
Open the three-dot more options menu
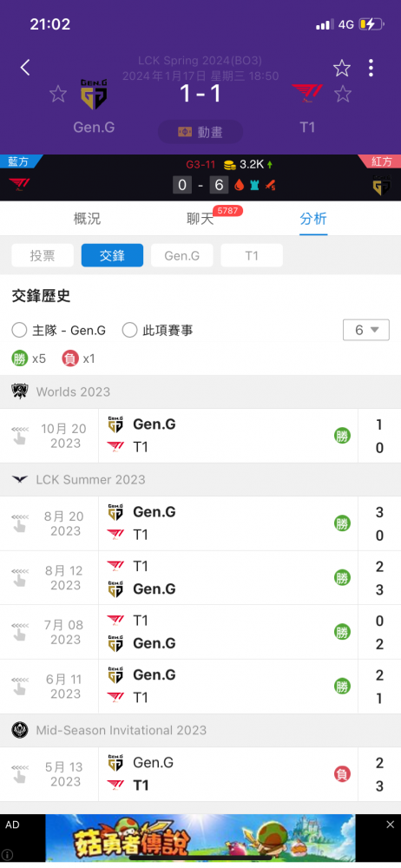coord(371,68)
